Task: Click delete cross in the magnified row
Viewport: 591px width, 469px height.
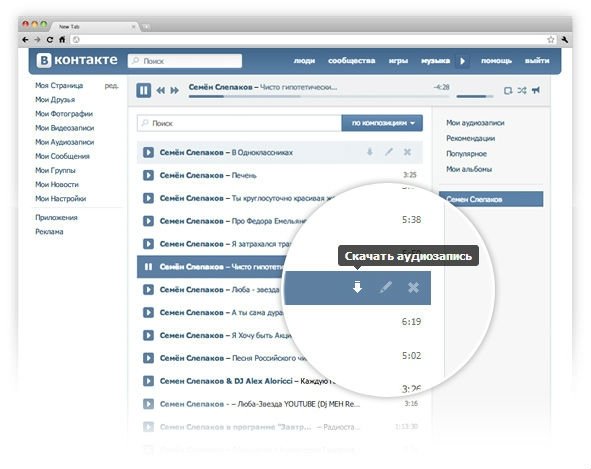Action: pos(413,288)
